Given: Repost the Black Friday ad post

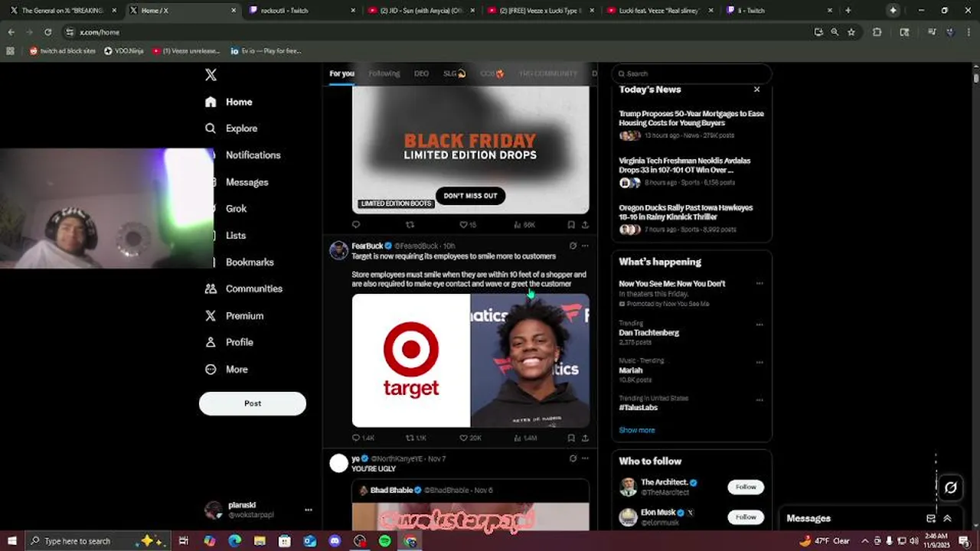Looking at the screenshot, I should tap(410, 225).
